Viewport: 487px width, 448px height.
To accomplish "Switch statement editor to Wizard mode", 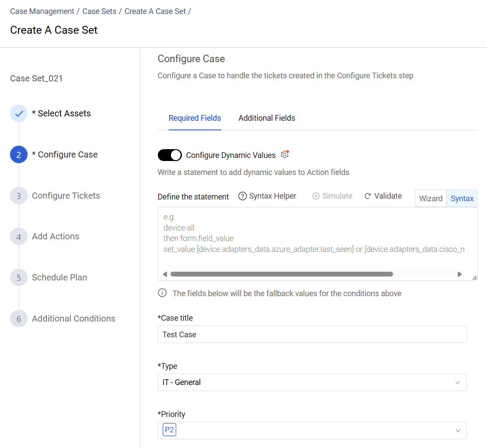I will [x=431, y=198].
